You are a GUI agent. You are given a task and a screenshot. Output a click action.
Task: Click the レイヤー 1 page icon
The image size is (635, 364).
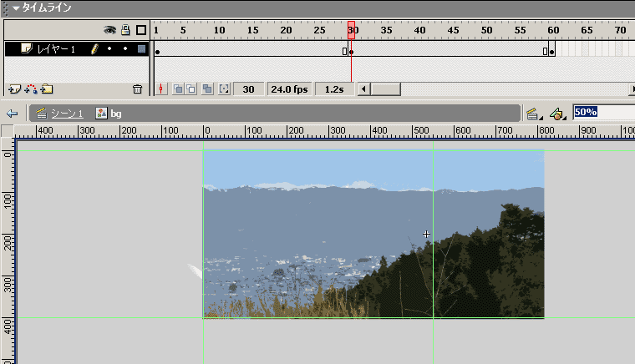27,48
